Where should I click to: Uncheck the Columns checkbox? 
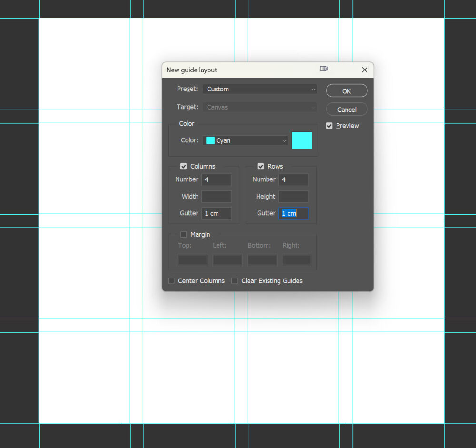point(183,166)
